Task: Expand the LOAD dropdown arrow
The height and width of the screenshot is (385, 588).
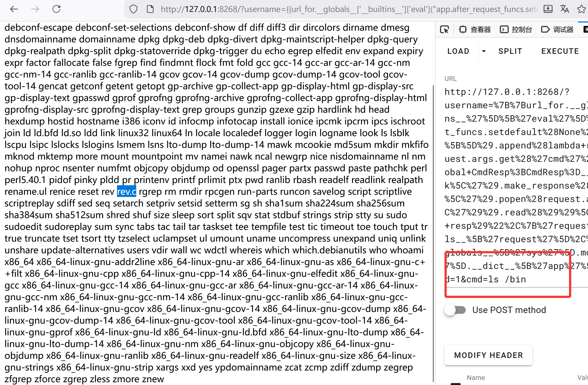Action: [x=484, y=51]
